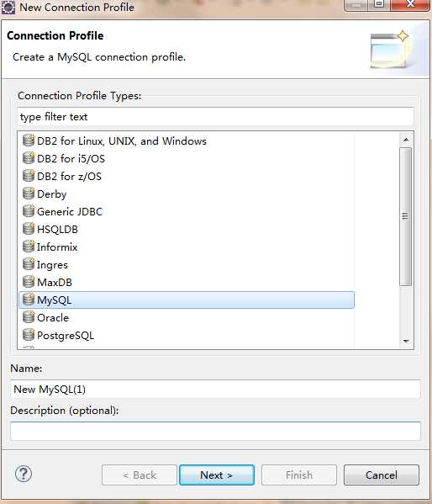The width and height of the screenshot is (432, 504).
Task: Click the MySQL database icon
Action: pos(29,300)
